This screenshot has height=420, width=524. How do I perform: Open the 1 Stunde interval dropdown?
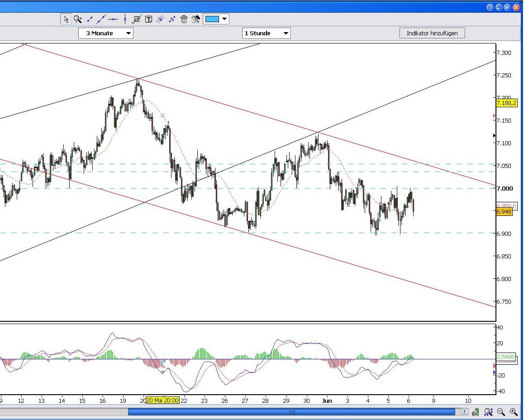[267, 33]
